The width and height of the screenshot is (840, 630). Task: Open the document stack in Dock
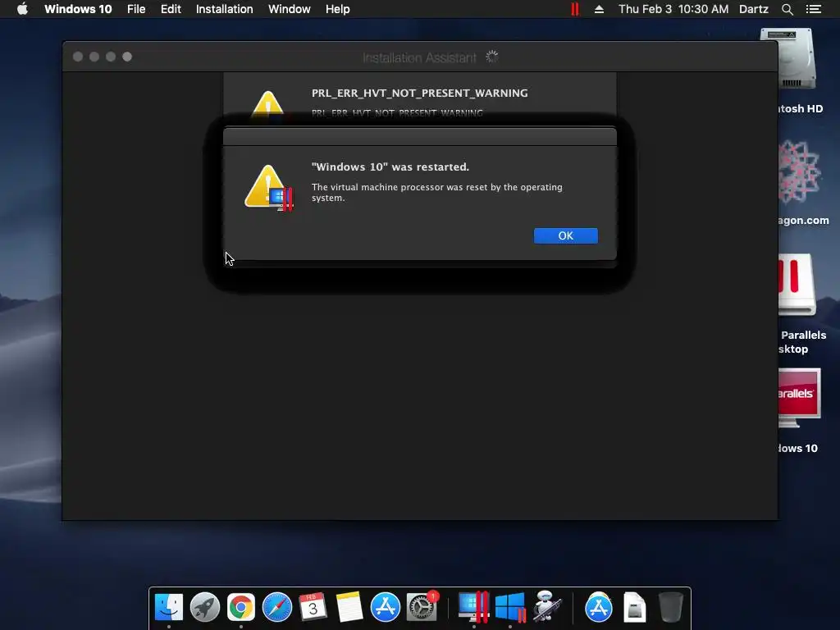pyautogui.click(x=635, y=607)
